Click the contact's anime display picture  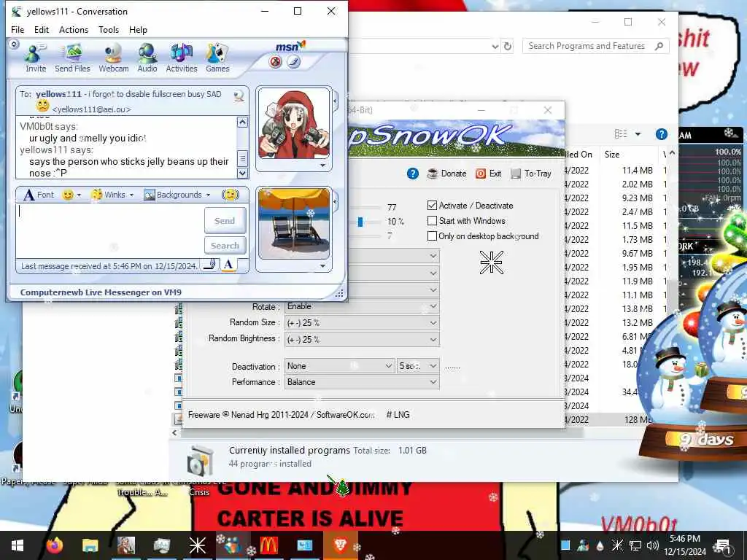pos(294,124)
